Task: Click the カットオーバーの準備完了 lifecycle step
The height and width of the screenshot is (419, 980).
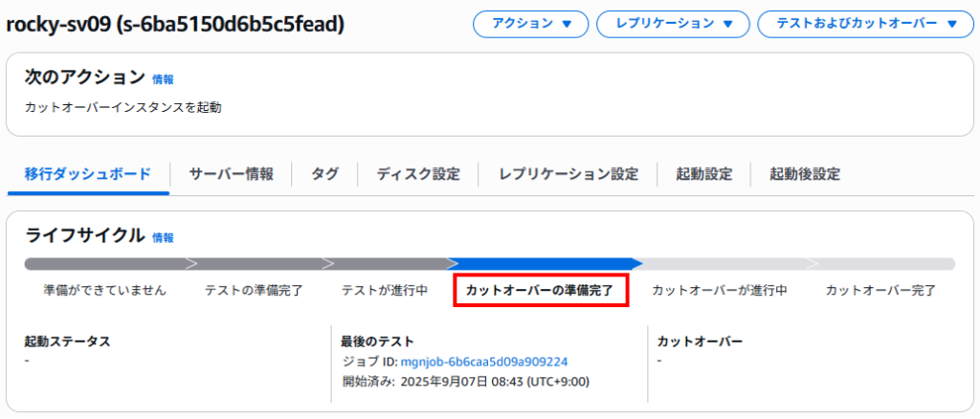Action: tap(540, 291)
